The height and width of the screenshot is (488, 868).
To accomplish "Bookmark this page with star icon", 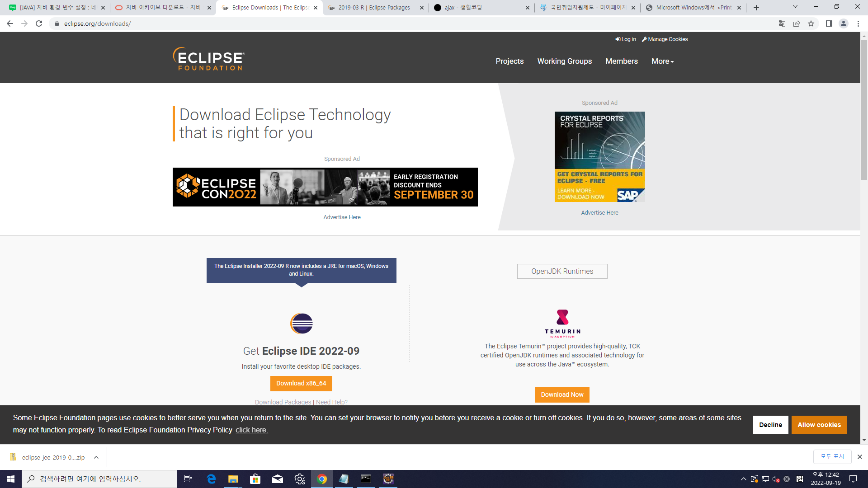I will 811,23.
